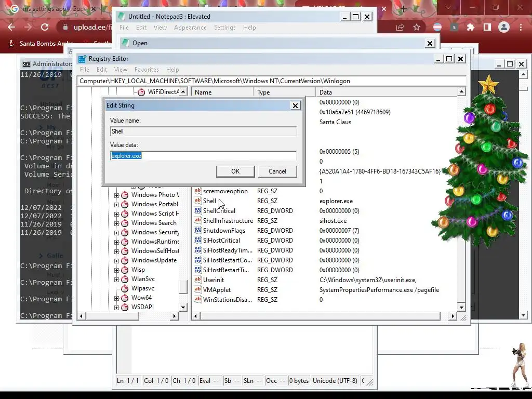This screenshot has height=399, width=532.
Task: Open Chrome three-dot menu
Action: (x=521, y=27)
